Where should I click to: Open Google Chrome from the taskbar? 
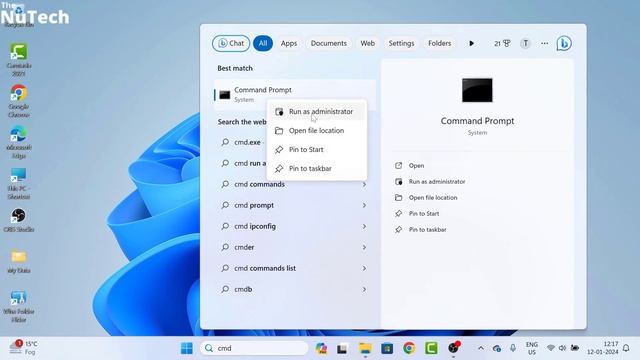pos(409,348)
